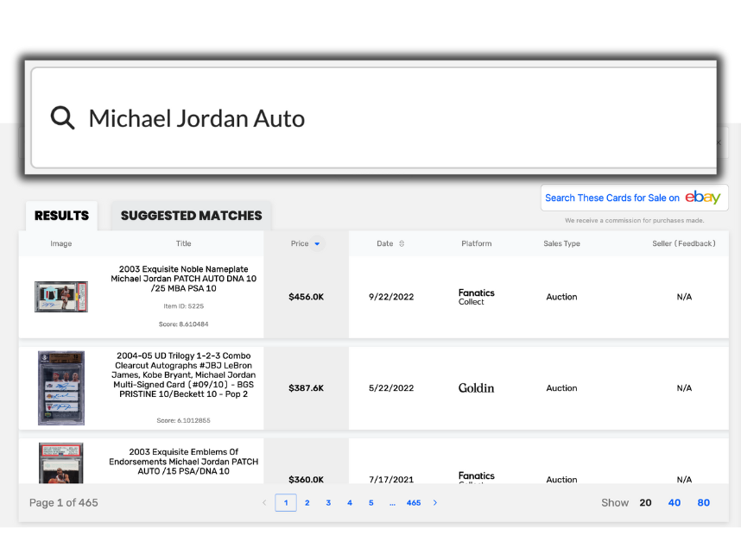
Task: Go to page 4
Action: (x=350, y=502)
